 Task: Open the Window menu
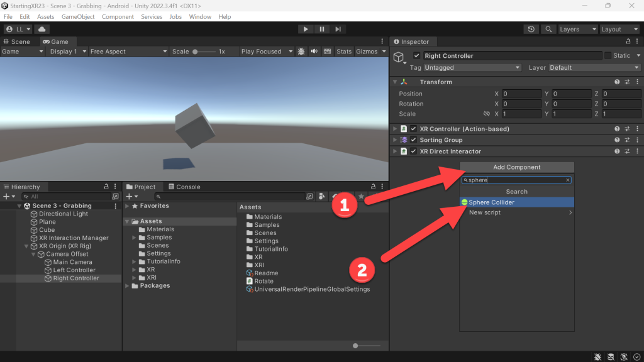(x=200, y=17)
